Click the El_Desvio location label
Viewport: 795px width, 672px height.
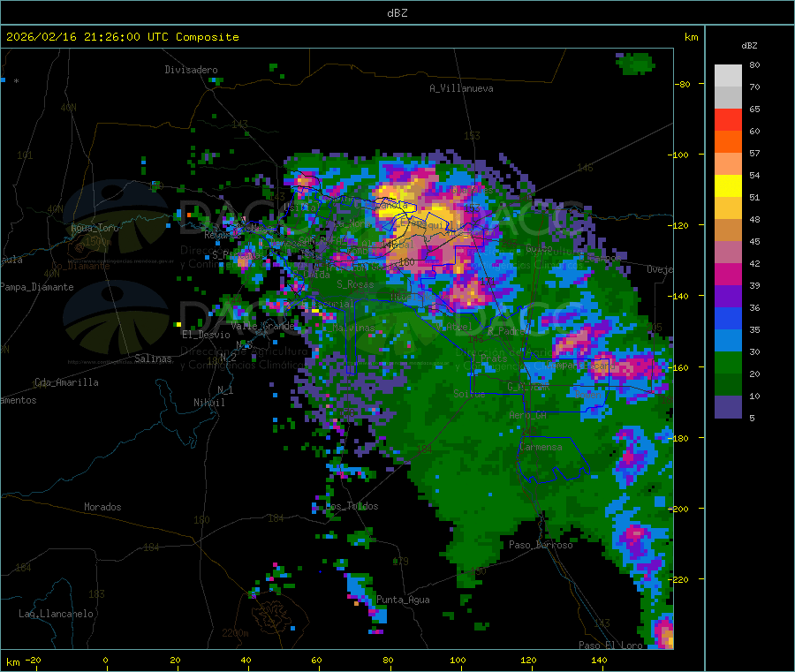(206, 335)
